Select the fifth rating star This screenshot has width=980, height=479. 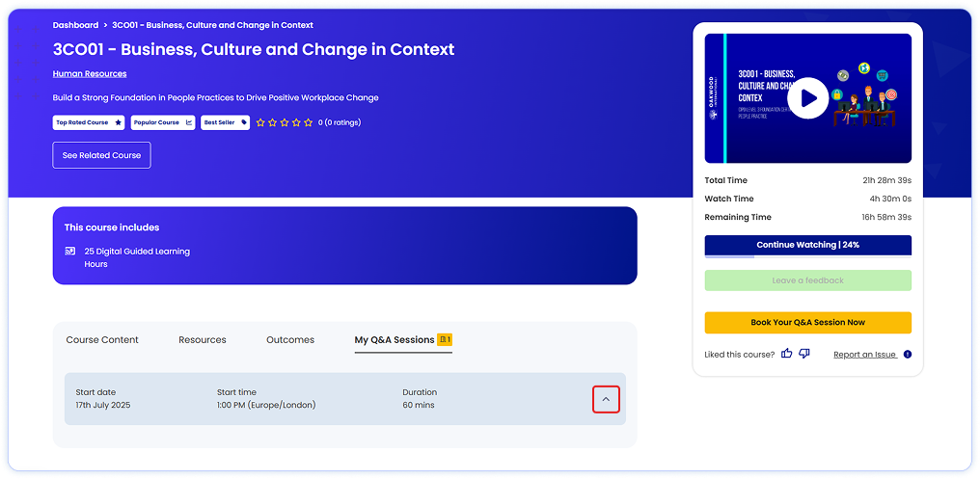(308, 122)
